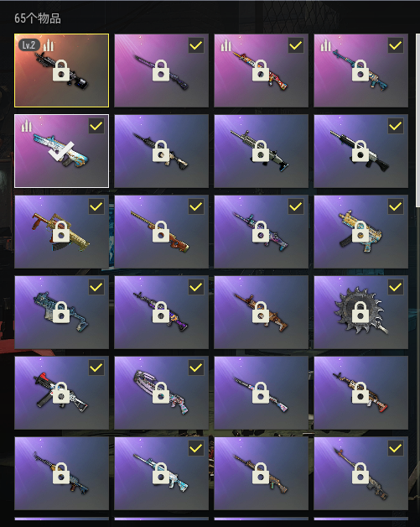Image resolution: width=420 pixels, height=527 pixels.
Task: Click the circular saw blade item
Action: point(361,312)
